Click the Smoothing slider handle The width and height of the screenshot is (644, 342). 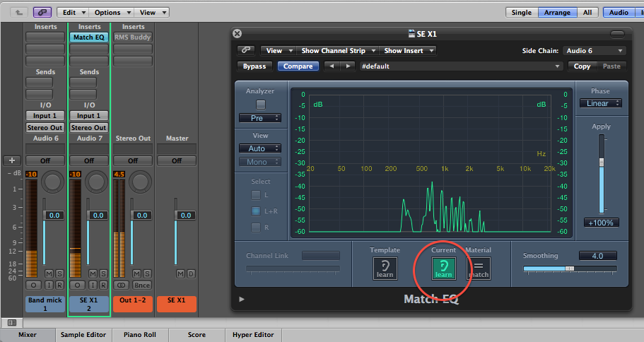(570, 269)
